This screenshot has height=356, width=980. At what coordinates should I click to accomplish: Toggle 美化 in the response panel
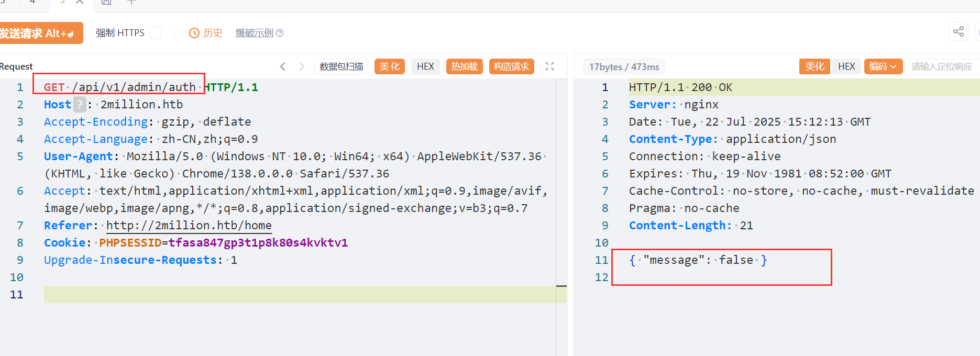click(x=814, y=66)
